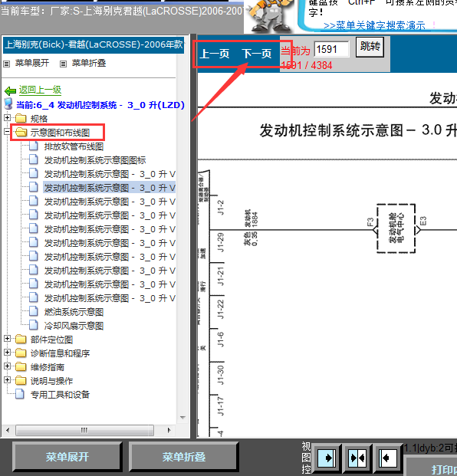
Task: Click the horizontal scrollbar right arrow
Action: pos(169,430)
